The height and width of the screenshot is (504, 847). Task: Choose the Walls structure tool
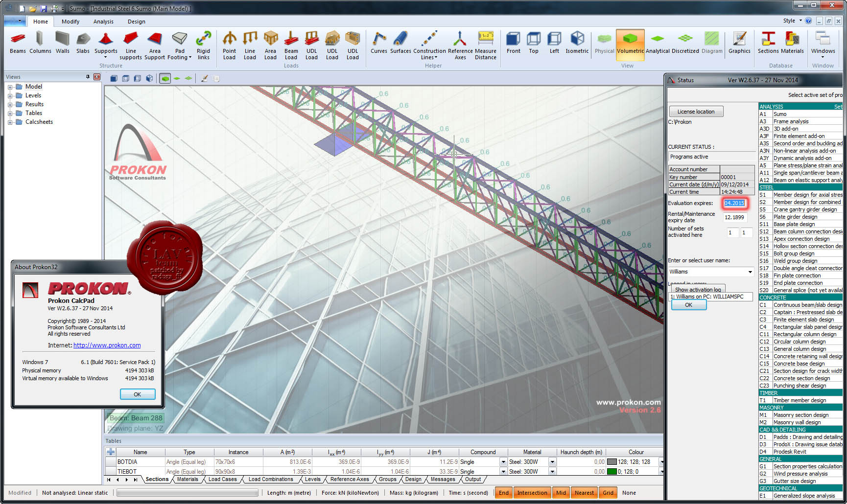point(62,43)
